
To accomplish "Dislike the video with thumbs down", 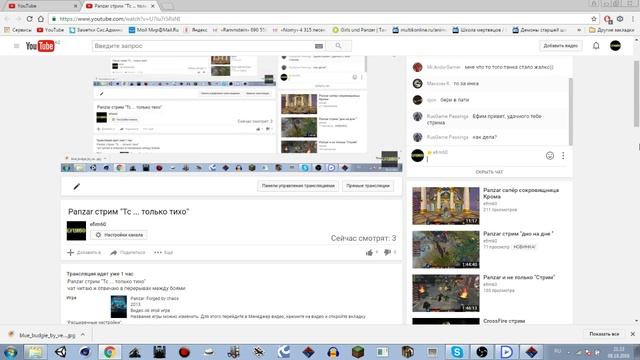I will (x=388, y=252).
